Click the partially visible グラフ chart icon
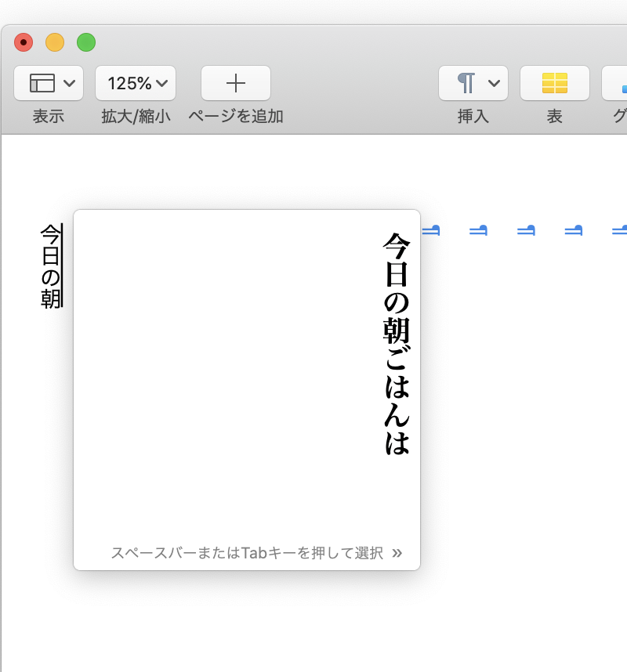 click(x=616, y=83)
